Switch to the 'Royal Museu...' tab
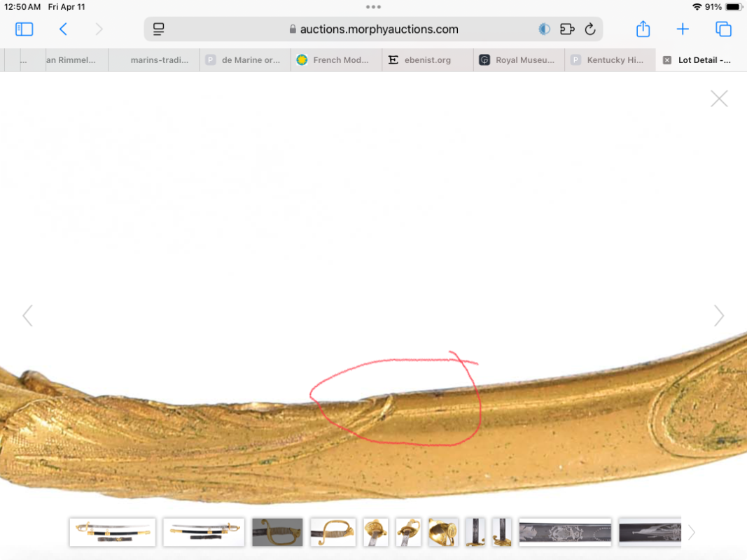Viewport: 747px width, 560px height. pos(519,60)
